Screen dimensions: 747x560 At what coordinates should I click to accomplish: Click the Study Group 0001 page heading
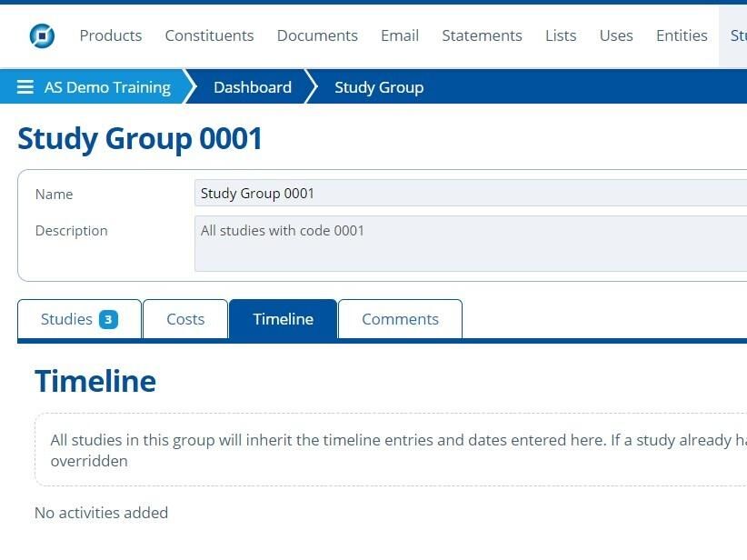(140, 139)
